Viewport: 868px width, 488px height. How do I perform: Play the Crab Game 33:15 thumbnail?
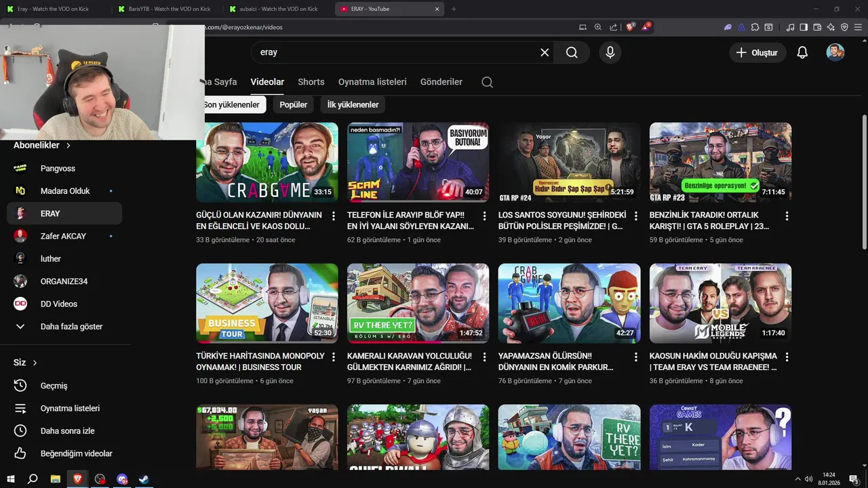[x=267, y=162]
